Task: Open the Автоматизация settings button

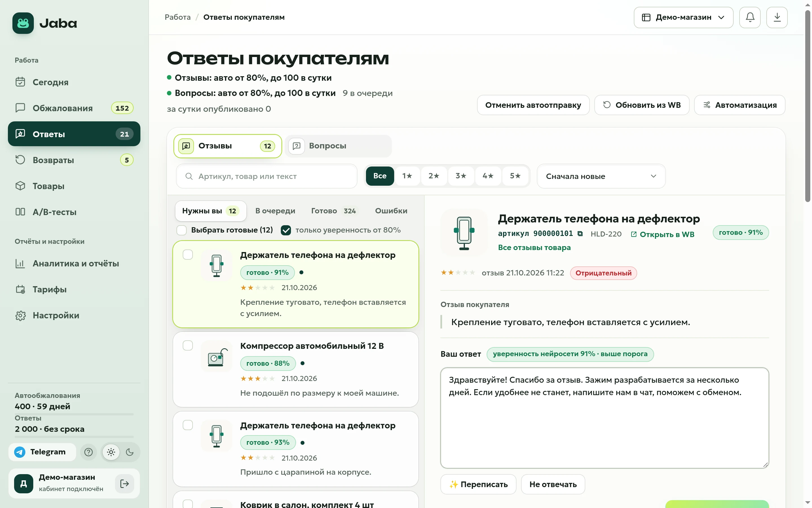Action: 740,105
